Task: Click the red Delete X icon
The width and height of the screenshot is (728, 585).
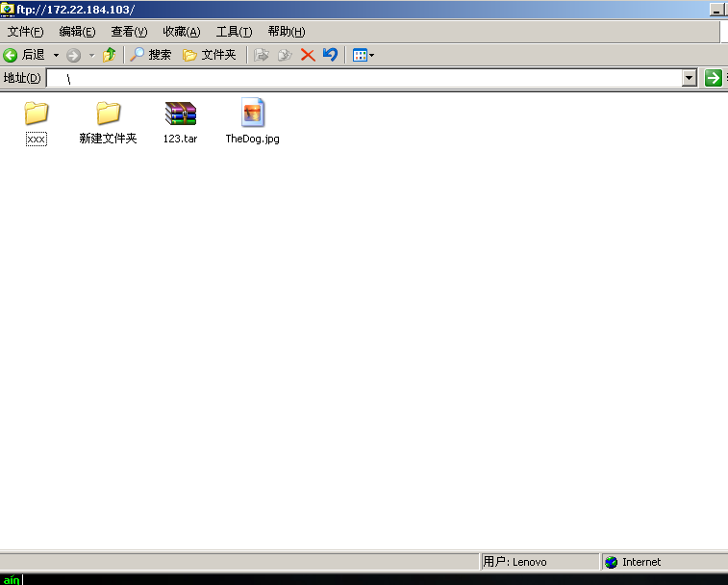Action: click(308, 55)
